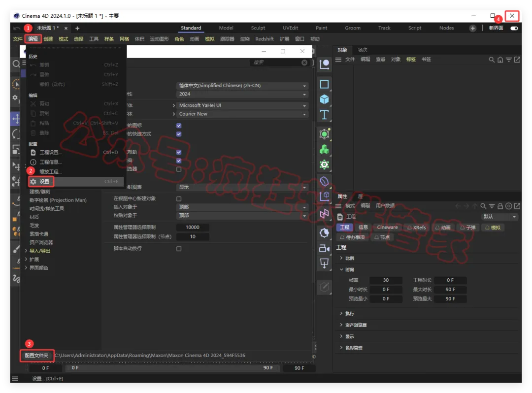This screenshot has width=532, height=393.
Task: Click the 属性管理器选择限制 field showing 10000
Action: pyautogui.click(x=193, y=227)
